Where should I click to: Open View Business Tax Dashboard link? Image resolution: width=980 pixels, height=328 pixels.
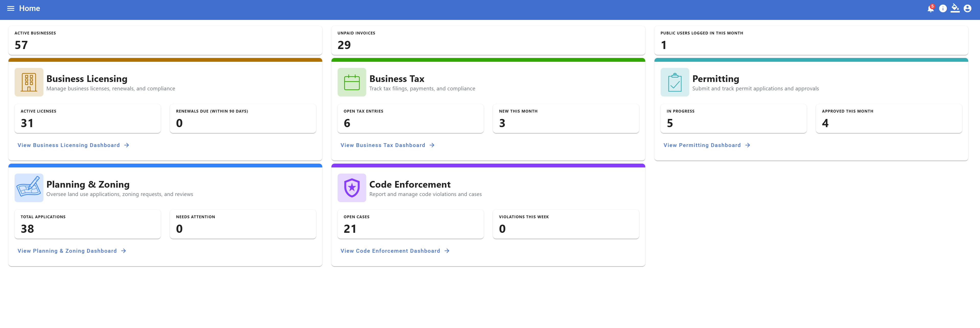point(387,145)
